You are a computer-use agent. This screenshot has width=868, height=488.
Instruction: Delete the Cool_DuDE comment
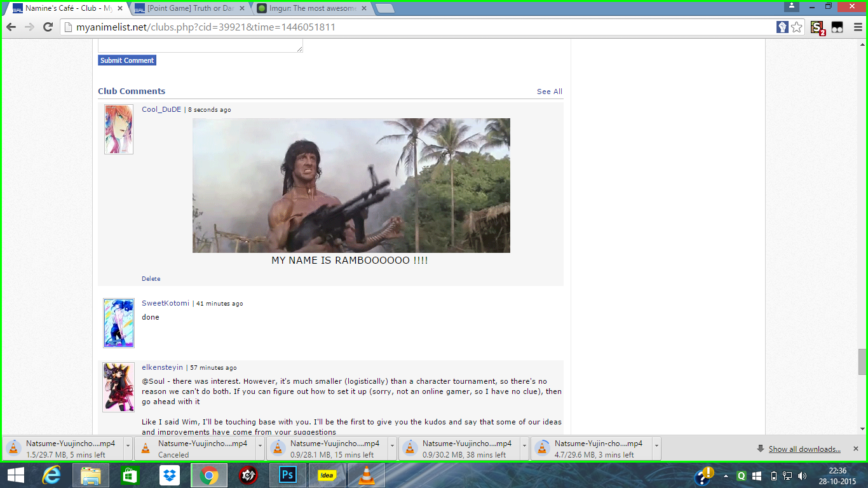pyautogui.click(x=151, y=278)
